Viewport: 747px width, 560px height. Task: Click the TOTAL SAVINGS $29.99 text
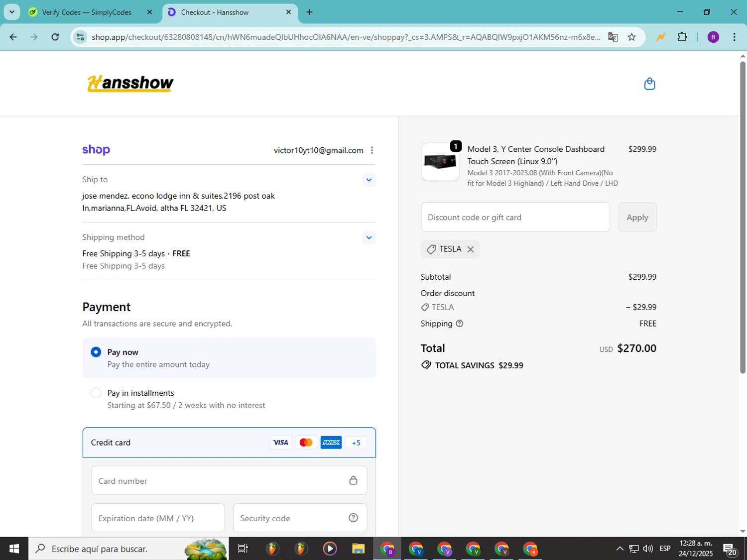479,365
